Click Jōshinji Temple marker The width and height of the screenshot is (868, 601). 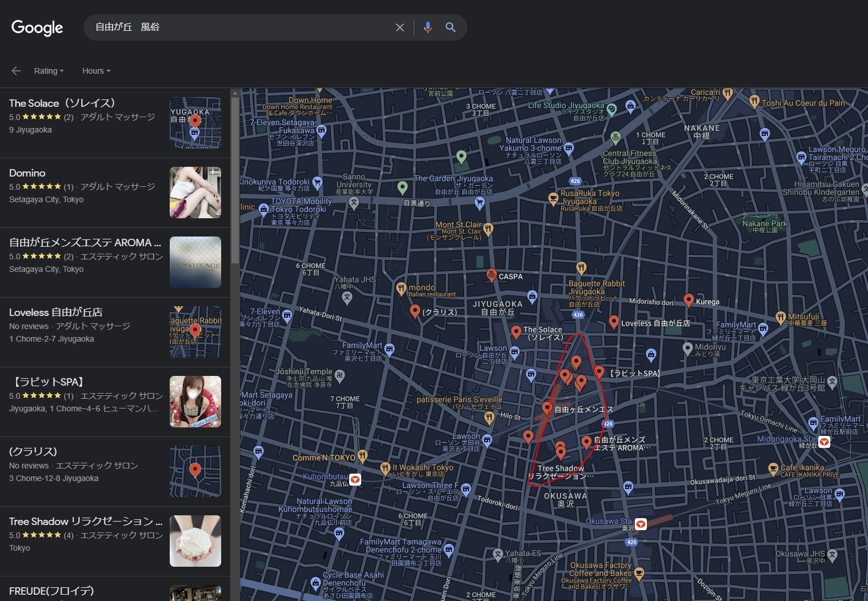339,375
